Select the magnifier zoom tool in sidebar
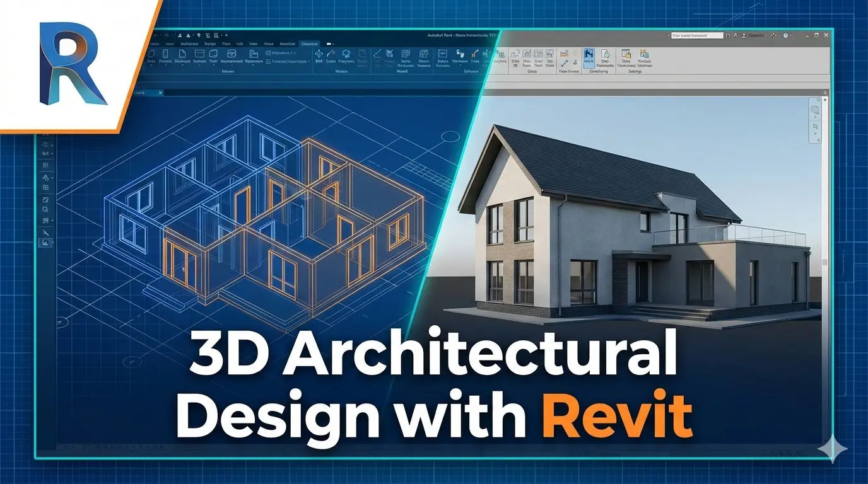Viewport: 868px width, 484px height. (x=45, y=209)
